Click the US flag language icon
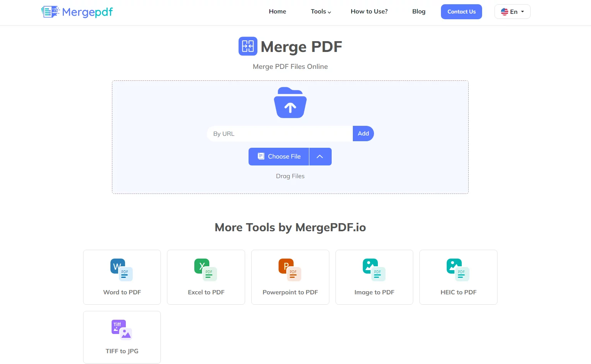Viewport: 591px width, 364px height. pos(504,12)
